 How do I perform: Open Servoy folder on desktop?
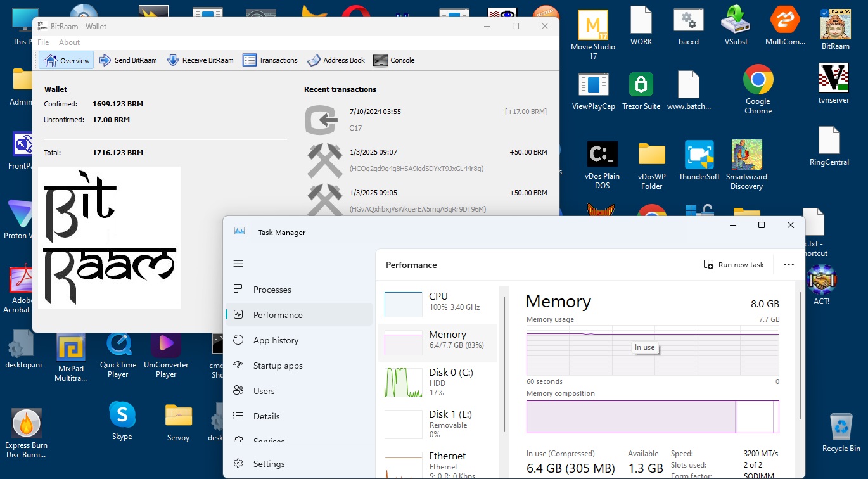(179, 422)
